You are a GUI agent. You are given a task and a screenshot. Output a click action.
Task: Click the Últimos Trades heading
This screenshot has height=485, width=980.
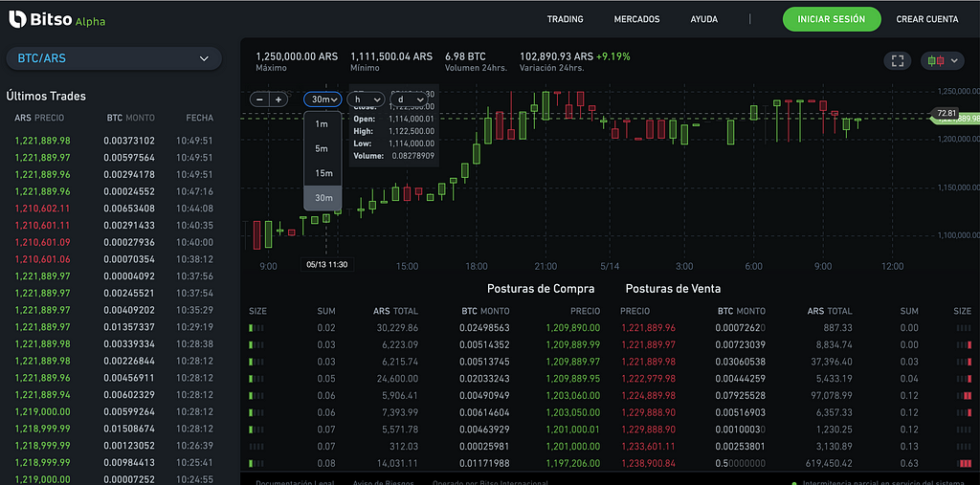coord(46,97)
